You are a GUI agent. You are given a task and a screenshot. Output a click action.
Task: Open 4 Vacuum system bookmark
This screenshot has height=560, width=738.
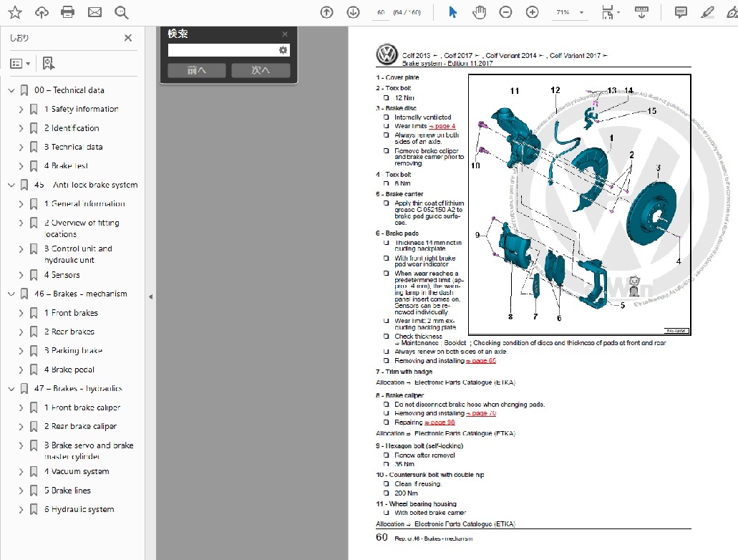coord(77,471)
